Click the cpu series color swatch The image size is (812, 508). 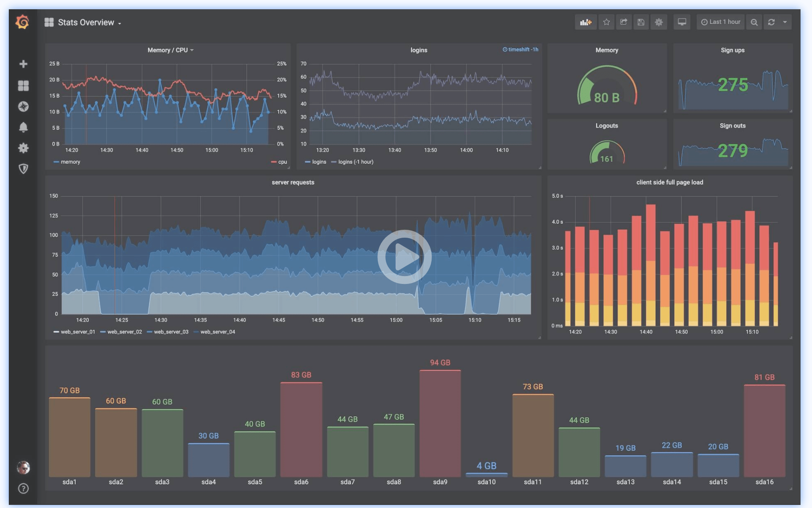click(275, 162)
